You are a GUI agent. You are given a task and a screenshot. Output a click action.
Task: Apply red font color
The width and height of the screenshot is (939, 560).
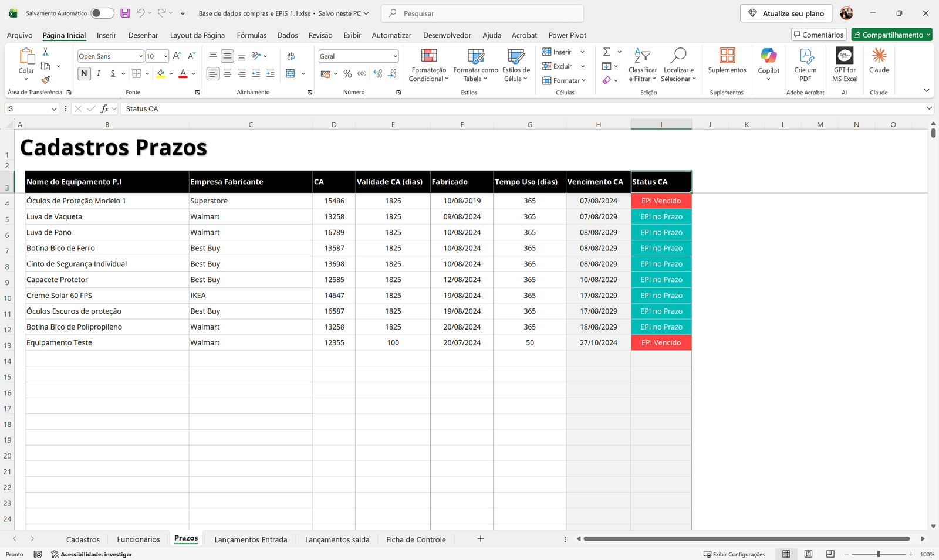[x=183, y=74]
